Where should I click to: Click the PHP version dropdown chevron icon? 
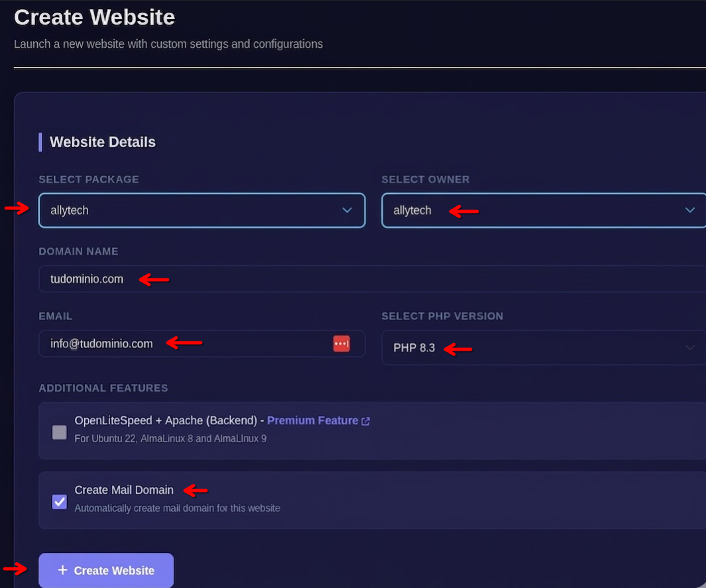tap(691, 347)
